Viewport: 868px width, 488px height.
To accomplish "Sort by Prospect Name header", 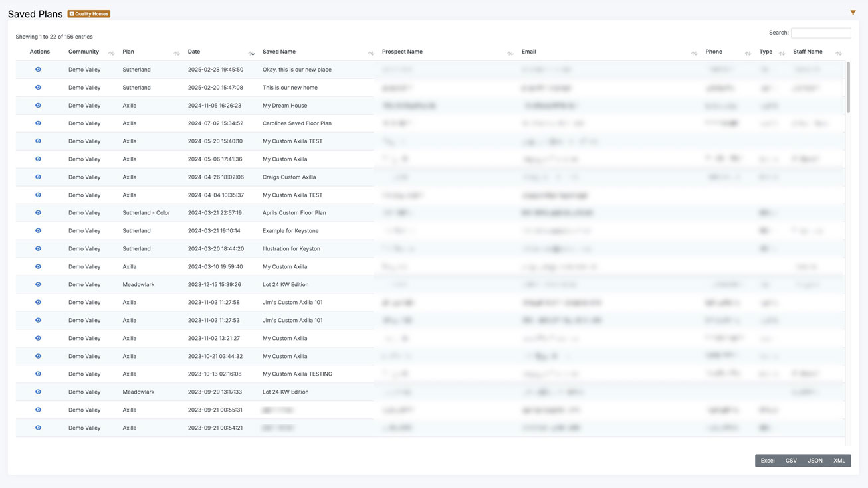I will click(447, 52).
